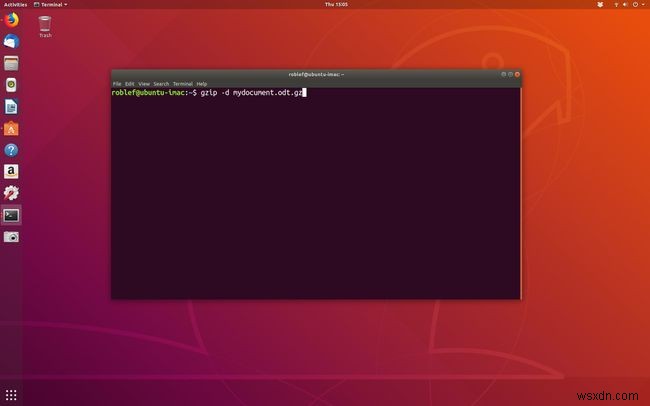Click the terminal title bar text
Image resolution: width=650 pixels, height=406 pixels.
pos(316,75)
